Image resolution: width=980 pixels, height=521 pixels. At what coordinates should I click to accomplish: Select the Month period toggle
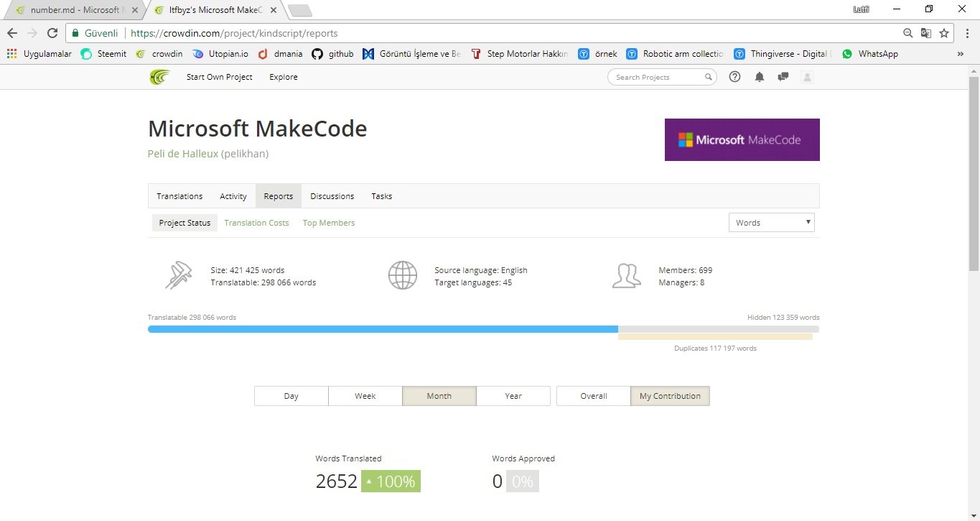click(439, 396)
